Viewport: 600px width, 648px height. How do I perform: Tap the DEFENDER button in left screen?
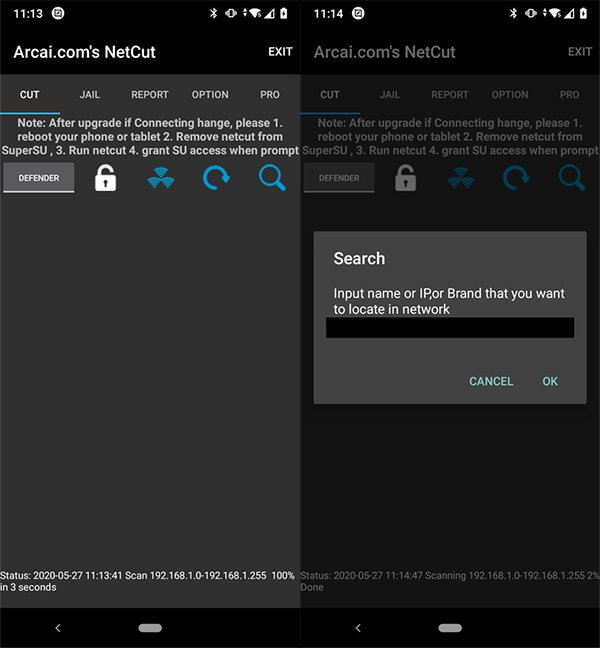click(x=39, y=178)
